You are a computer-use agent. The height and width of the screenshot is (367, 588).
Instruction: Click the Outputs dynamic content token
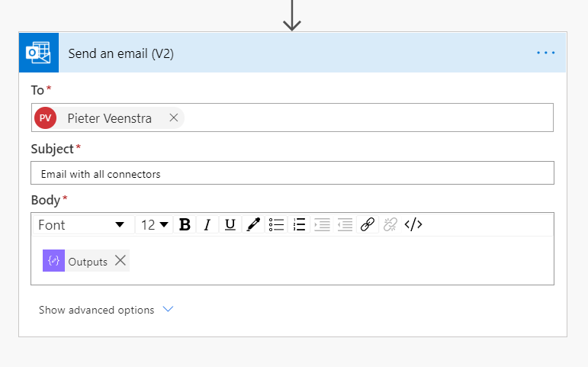click(86, 261)
